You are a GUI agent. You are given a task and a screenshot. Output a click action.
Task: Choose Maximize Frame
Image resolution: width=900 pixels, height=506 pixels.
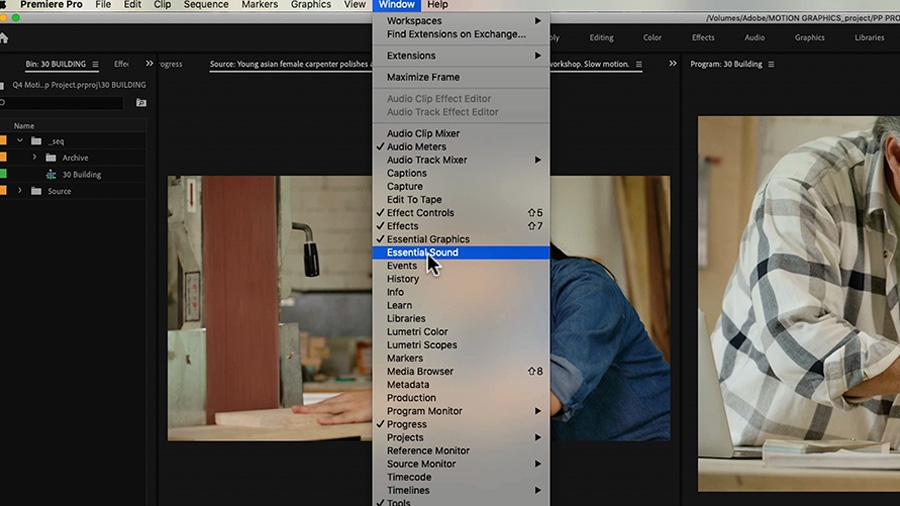461,77
